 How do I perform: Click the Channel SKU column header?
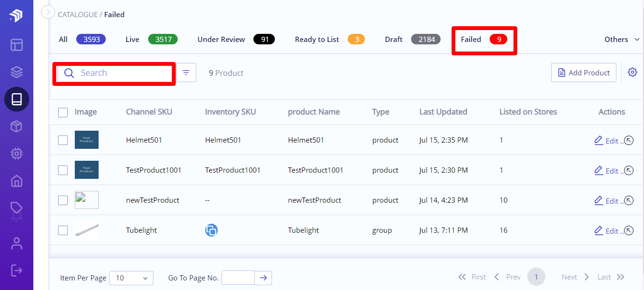[149, 112]
